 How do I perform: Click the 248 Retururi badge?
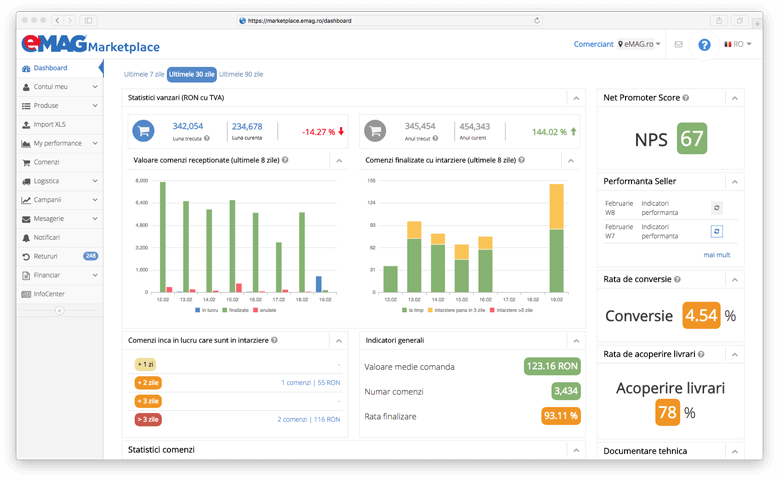click(91, 256)
